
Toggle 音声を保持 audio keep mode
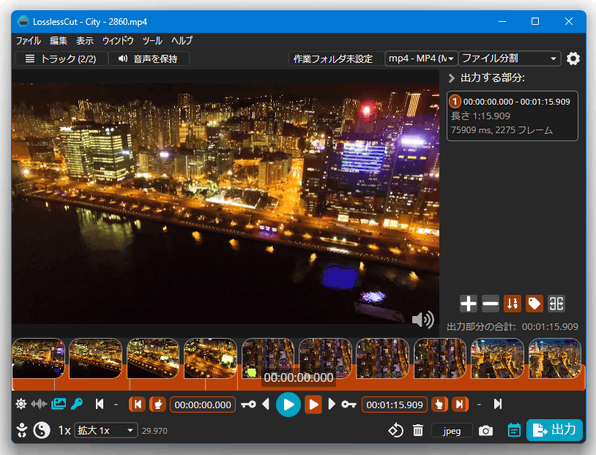click(149, 59)
